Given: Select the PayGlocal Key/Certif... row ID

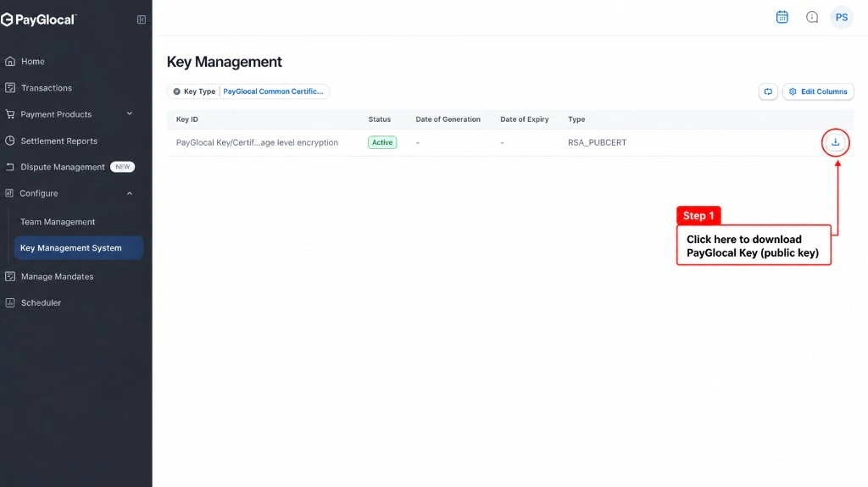Looking at the screenshot, I should pyautogui.click(x=257, y=142).
